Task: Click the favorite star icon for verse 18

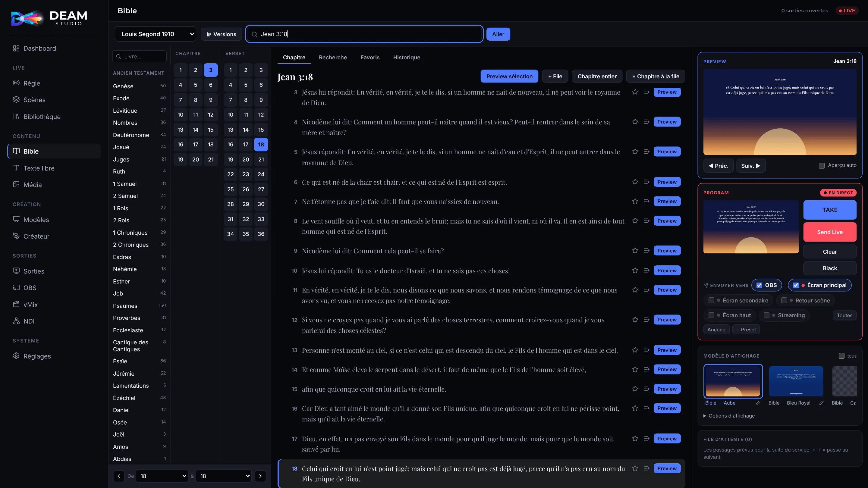Action: coord(635,468)
